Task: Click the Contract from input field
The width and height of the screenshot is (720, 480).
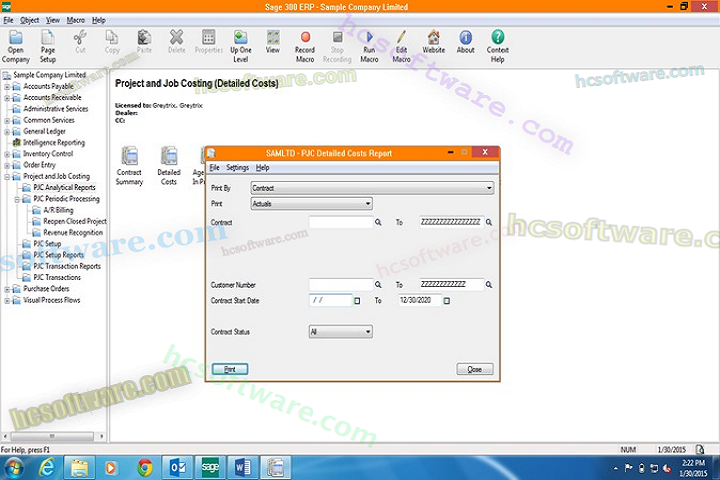Action: tap(341, 222)
